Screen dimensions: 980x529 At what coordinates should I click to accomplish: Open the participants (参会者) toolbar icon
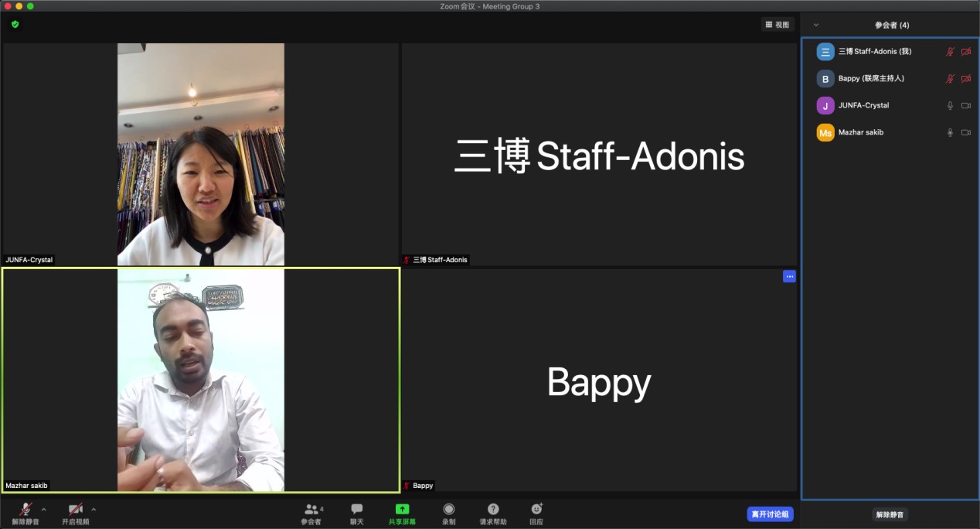[x=311, y=510]
